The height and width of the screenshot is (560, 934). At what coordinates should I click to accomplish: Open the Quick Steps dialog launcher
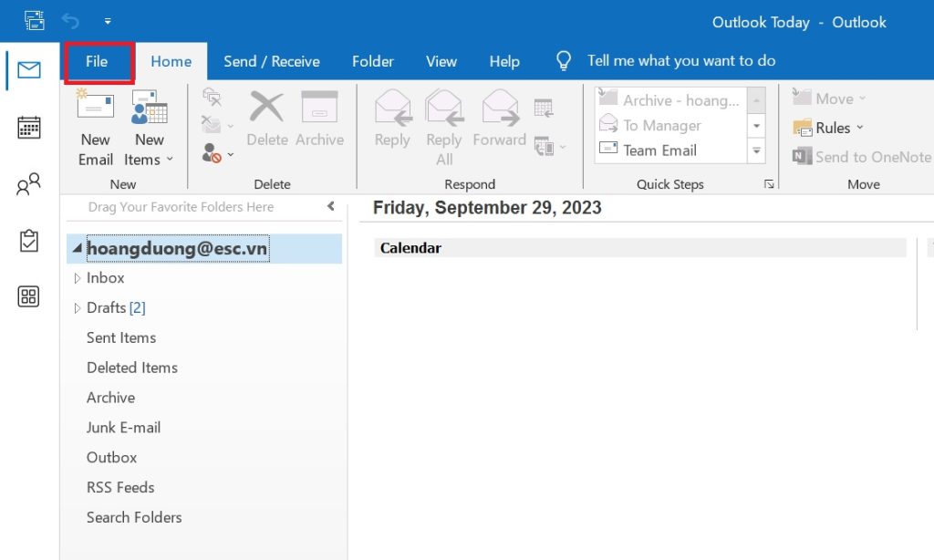pos(769,184)
